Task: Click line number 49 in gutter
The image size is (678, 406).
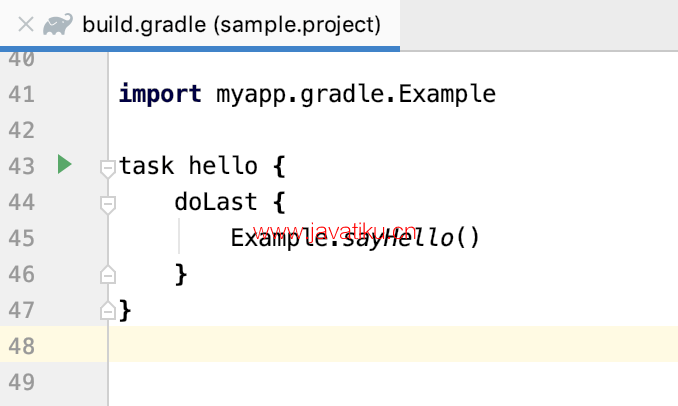Action: coord(21,382)
